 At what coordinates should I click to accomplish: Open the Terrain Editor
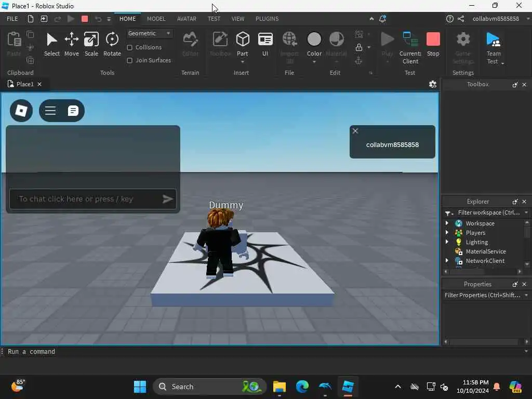190,44
